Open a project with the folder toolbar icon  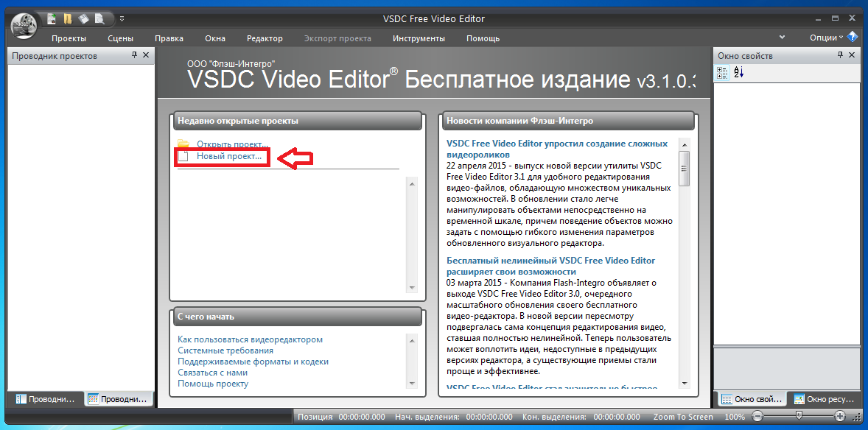67,18
